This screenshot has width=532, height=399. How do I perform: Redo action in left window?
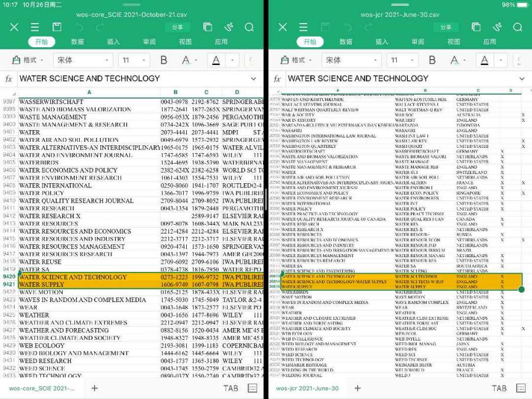coord(100,27)
